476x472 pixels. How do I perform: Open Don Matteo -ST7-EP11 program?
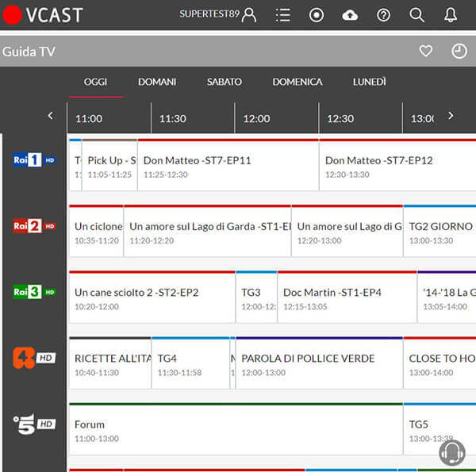(228, 166)
